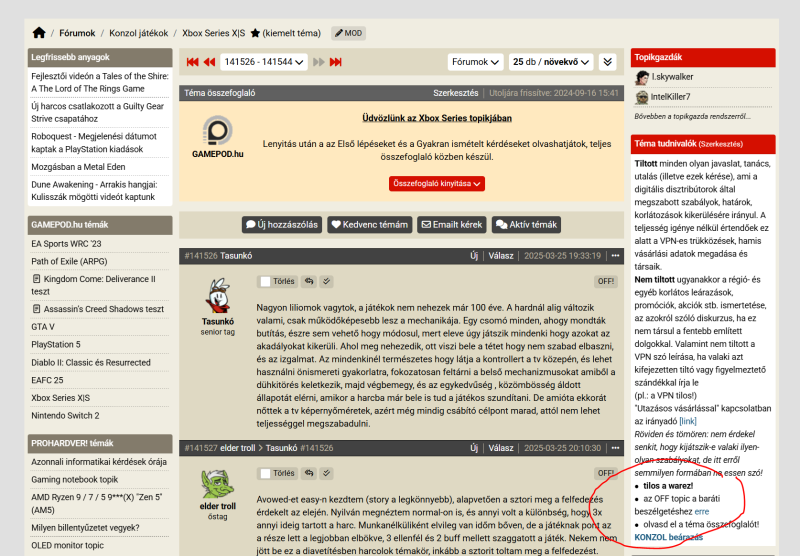Click IntelKiller7's avatar image

pos(642,97)
